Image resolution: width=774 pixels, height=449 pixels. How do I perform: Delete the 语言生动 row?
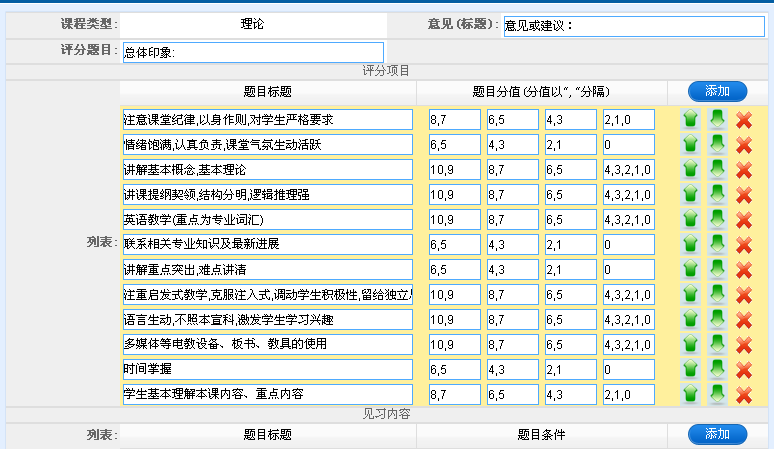[x=744, y=320]
